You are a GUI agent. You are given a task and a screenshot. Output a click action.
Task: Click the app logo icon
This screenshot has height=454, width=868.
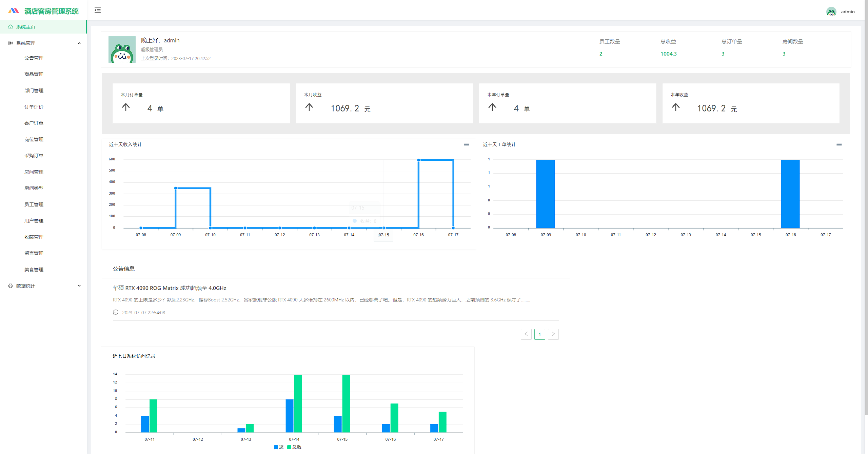(14, 11)
